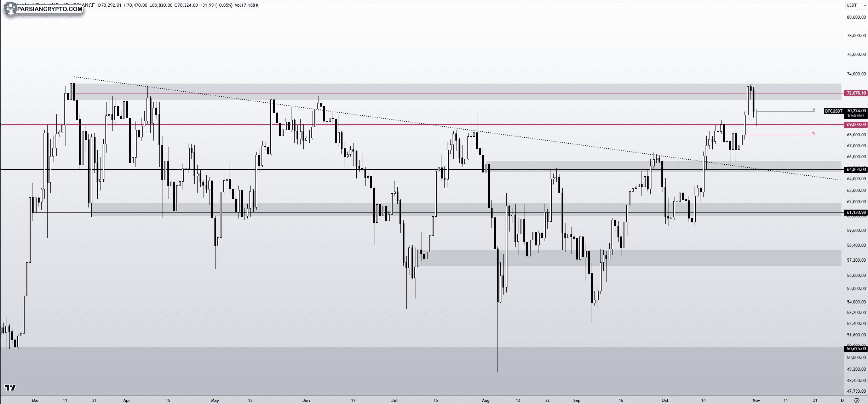This screenshot has width=868, height=404.
Task: Click the Apr label on time axis
Action: click(x=127, y=400)
